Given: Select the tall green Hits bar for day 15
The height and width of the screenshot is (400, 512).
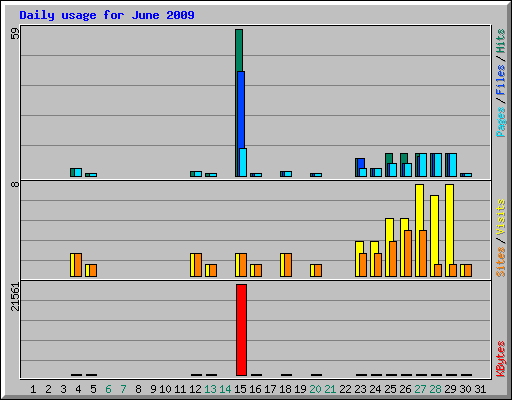Looking at the screenshot, I should (238, 50).
